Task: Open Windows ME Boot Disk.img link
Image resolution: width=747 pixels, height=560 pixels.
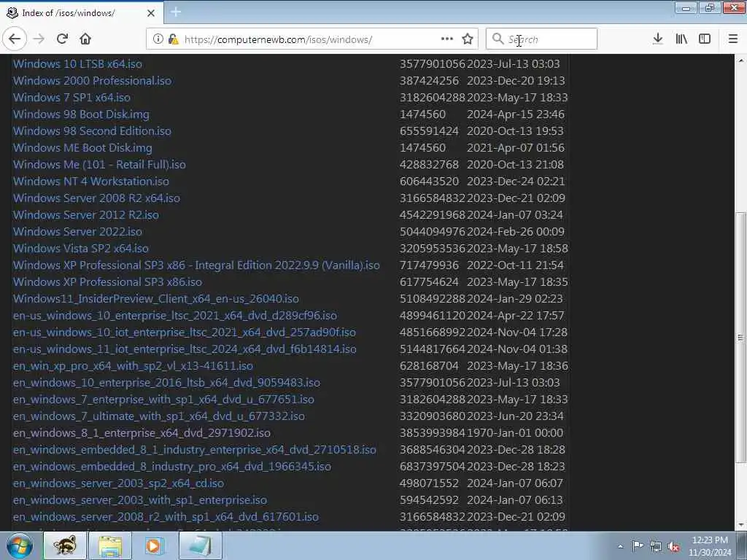Action: pos(82,147)
